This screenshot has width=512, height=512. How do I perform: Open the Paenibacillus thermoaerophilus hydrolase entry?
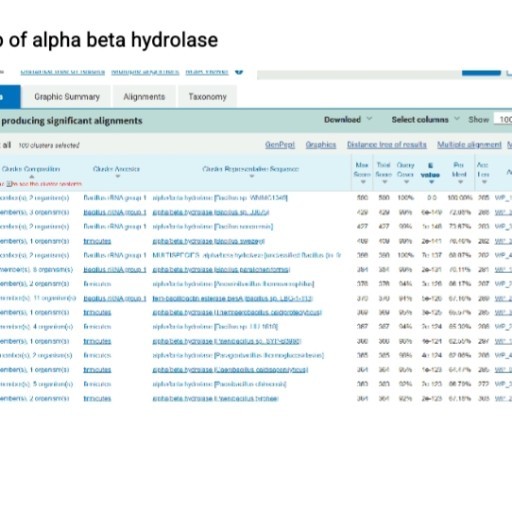[x=233, y=284]
